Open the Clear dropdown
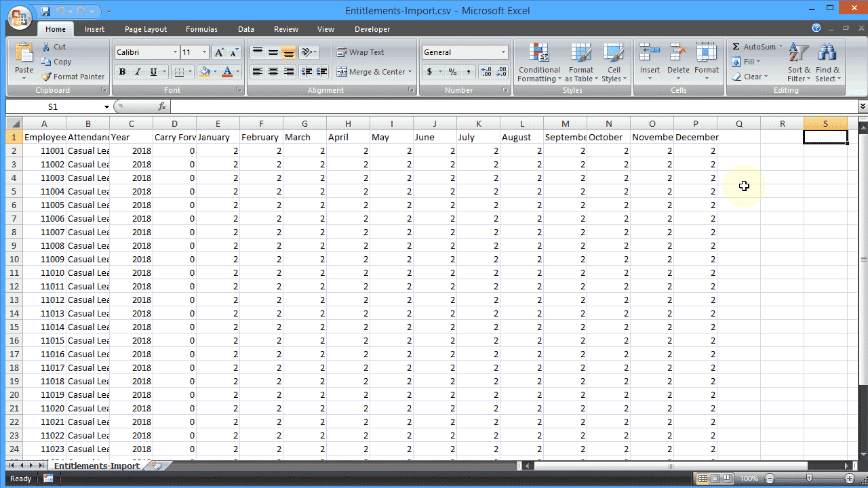The image size is (868, 488). point(749,77)
